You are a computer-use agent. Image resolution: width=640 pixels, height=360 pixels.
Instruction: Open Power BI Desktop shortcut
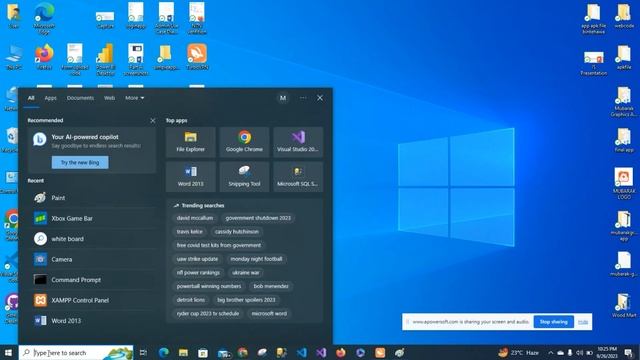click(x=105, y=60)
